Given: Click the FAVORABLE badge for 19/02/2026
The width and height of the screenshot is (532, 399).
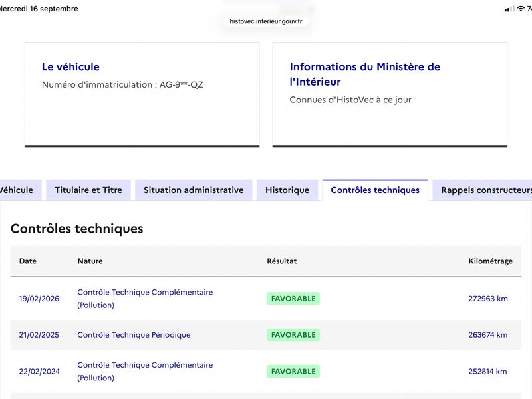Looking at the screenshot, I should click(293, 299).
